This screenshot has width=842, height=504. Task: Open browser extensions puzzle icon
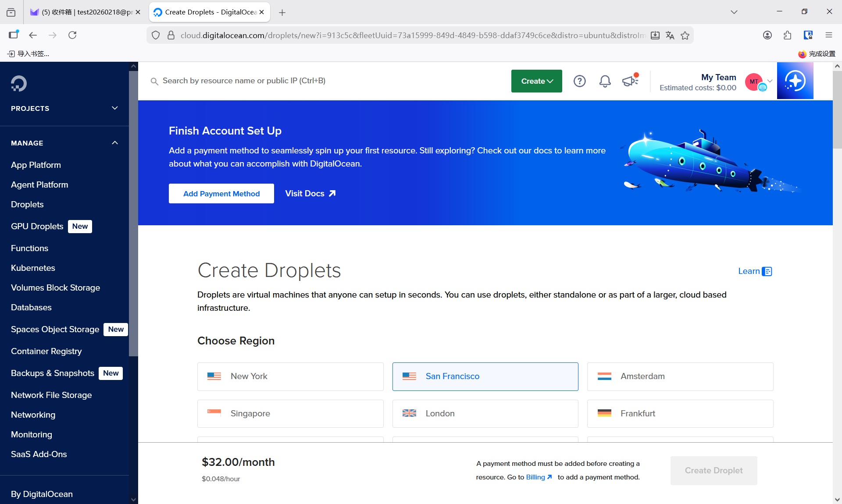pyautogui.click(x=787, y=35)
